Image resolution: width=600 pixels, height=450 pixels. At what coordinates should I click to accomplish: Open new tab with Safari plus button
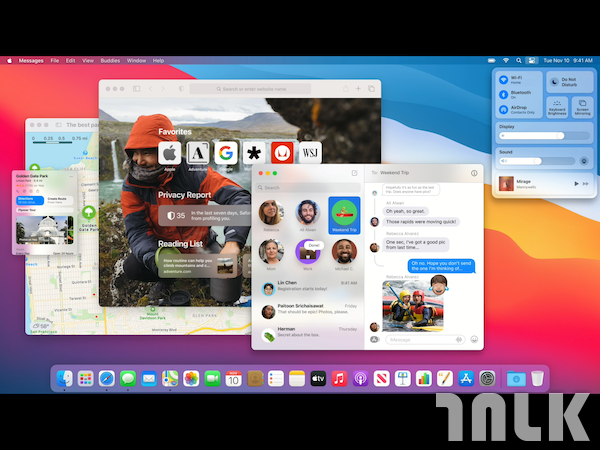click(x=358, y=89)
